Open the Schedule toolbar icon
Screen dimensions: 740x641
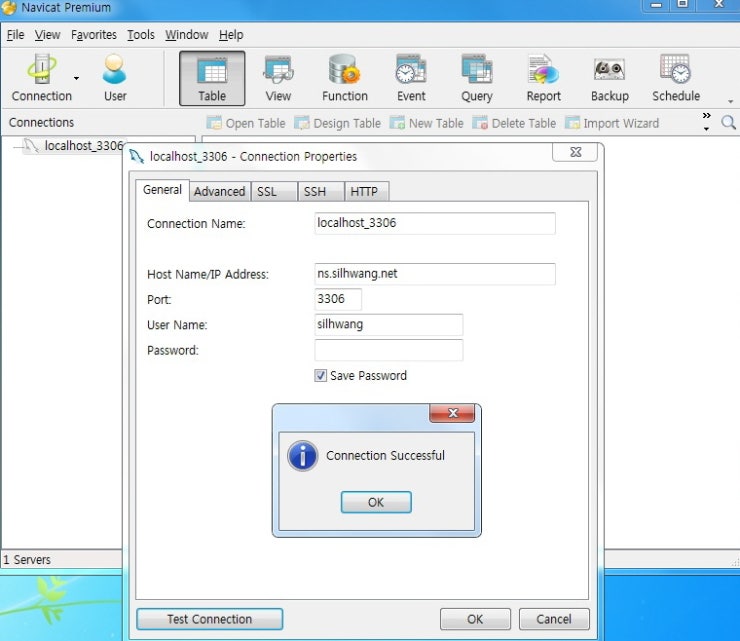(x=676, y=78)
